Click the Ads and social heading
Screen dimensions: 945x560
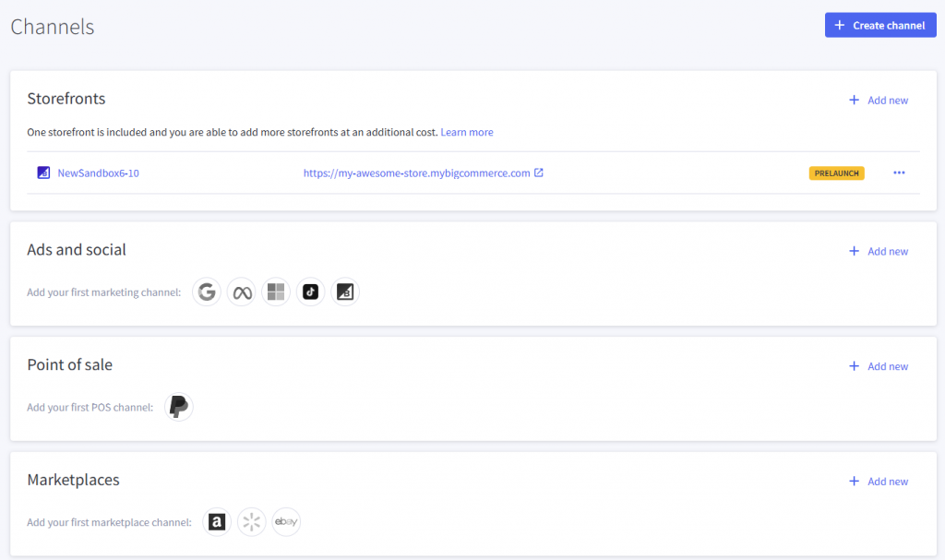coord(77,250)
